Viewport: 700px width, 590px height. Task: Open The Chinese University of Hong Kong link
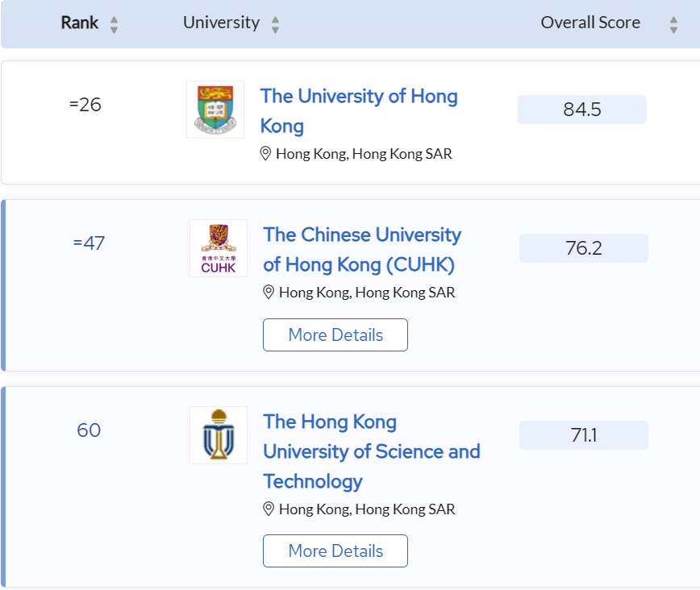(x=362, y=250)
